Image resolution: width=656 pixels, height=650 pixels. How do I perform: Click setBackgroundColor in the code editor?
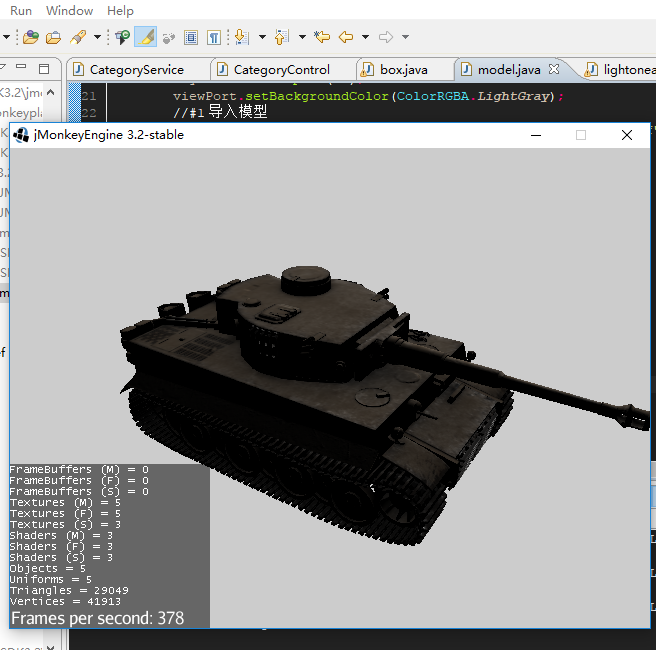(317, 96)
